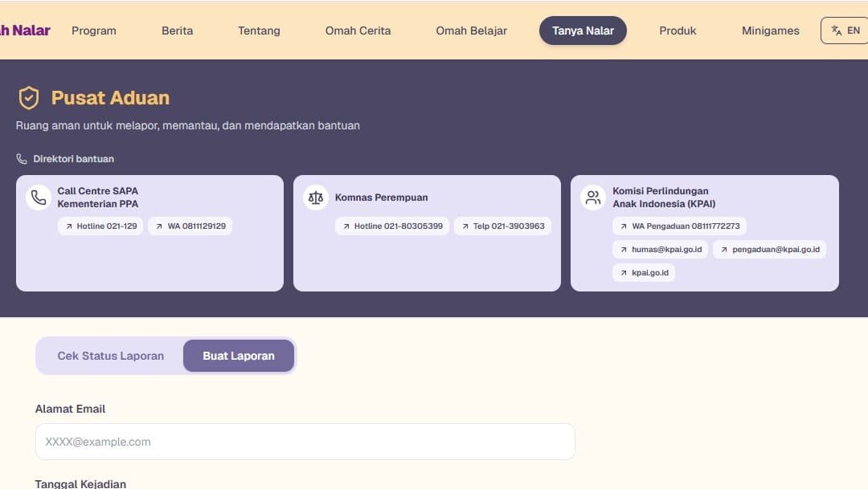Focus the Alamat Email input field
Image resolution: width=868 pixels, height=489 pixels.
[x=305, y=442]
